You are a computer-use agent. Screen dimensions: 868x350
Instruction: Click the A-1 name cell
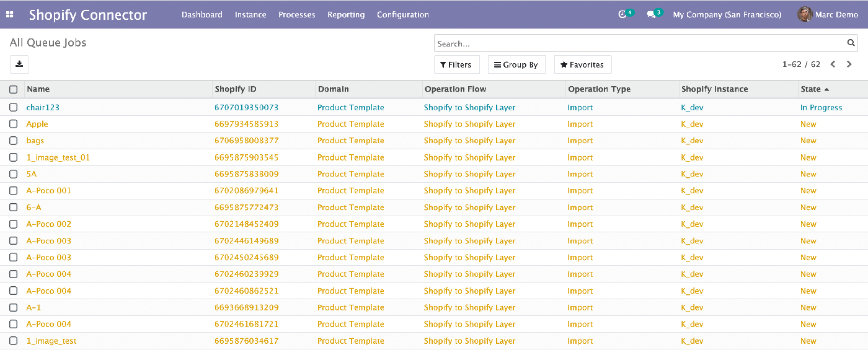[x=33, y=307]
